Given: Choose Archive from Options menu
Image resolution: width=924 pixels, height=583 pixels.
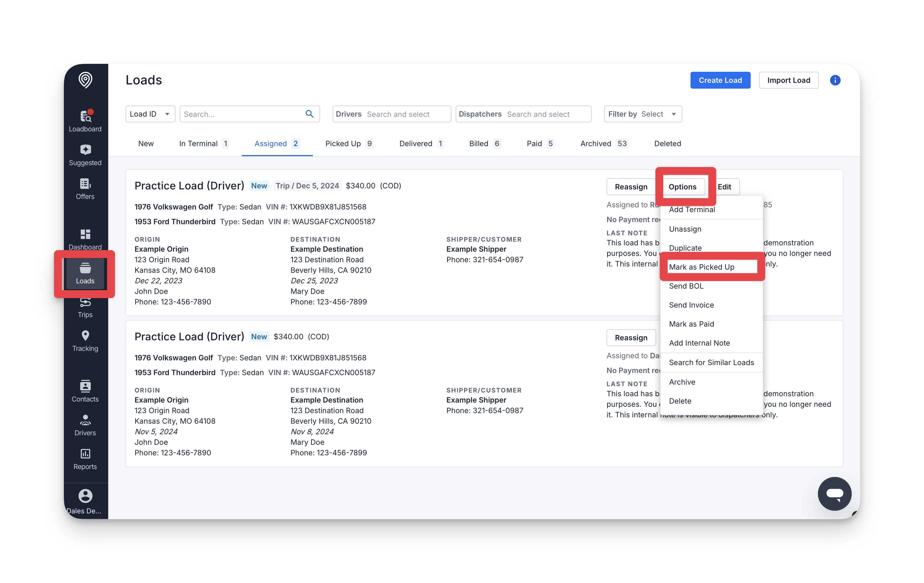Looking at the screenshot, I should coord(711,382).
